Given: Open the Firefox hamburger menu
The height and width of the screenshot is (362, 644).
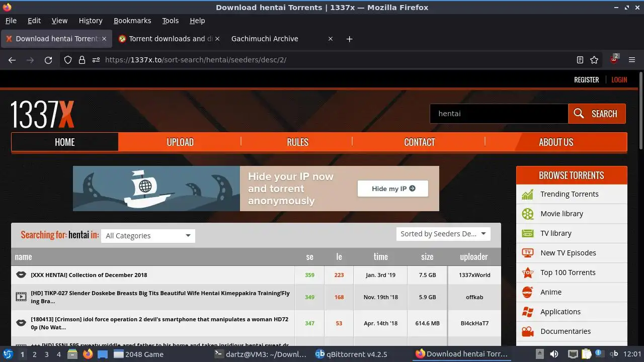Looking at the screenshot, I should click(x=632, y=60).
